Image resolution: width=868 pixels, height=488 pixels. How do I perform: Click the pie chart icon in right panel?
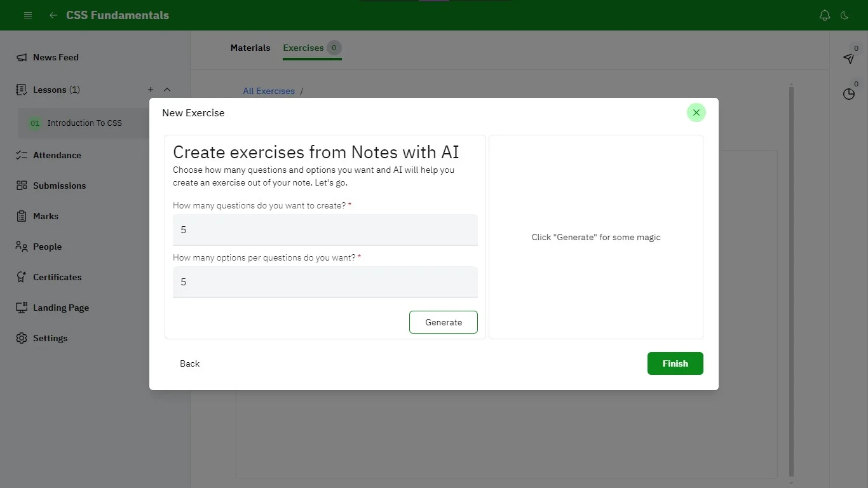coord(849,94)
